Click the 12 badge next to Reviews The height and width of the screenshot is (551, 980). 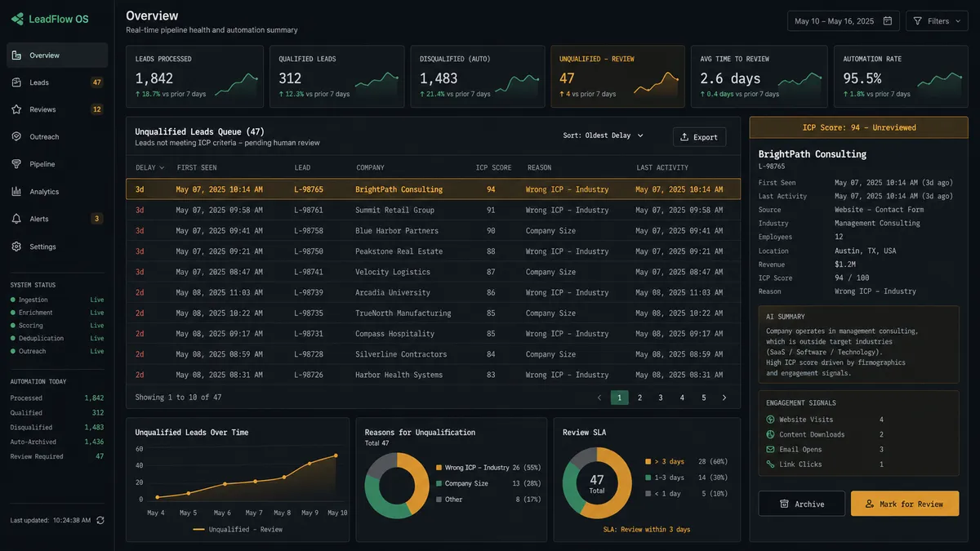97,109
